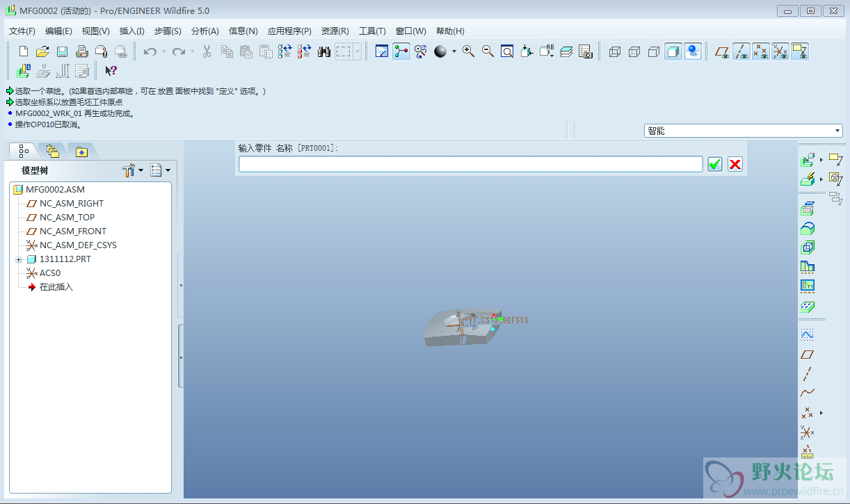Viewport: 850px width, 504px height.
Task: Click the green lightning automatic workpiece icon
Action: pyautogui.click(x=808, y=179)
